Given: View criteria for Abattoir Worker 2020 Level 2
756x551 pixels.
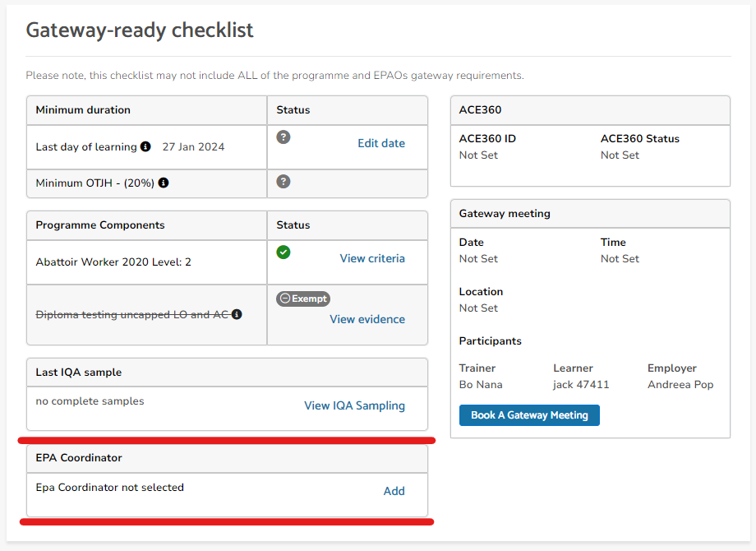Looking at the screenshot, I should [372, 258].
